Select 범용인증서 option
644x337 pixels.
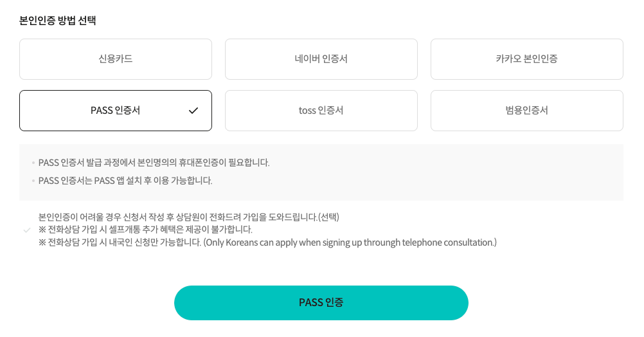[527, 111]
